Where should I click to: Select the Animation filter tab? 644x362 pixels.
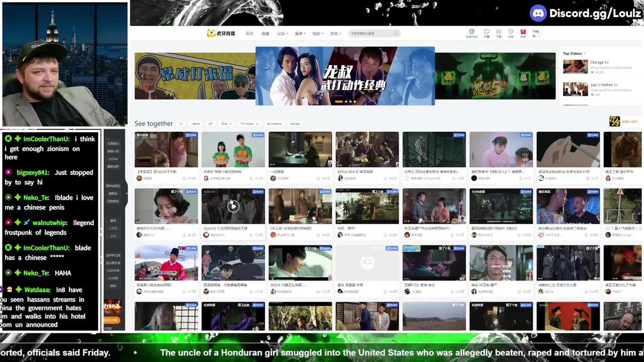click(x=274, y=124)
